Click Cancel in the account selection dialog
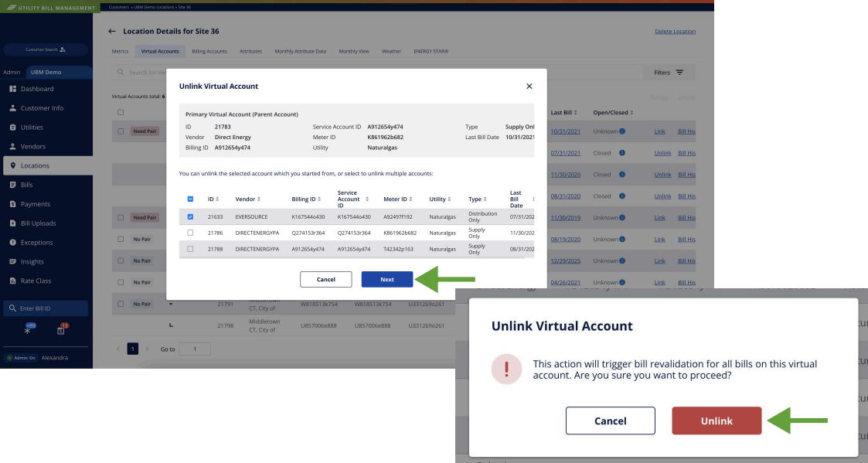The height and width of the screenshot is (463, 868). click(325, 280)
